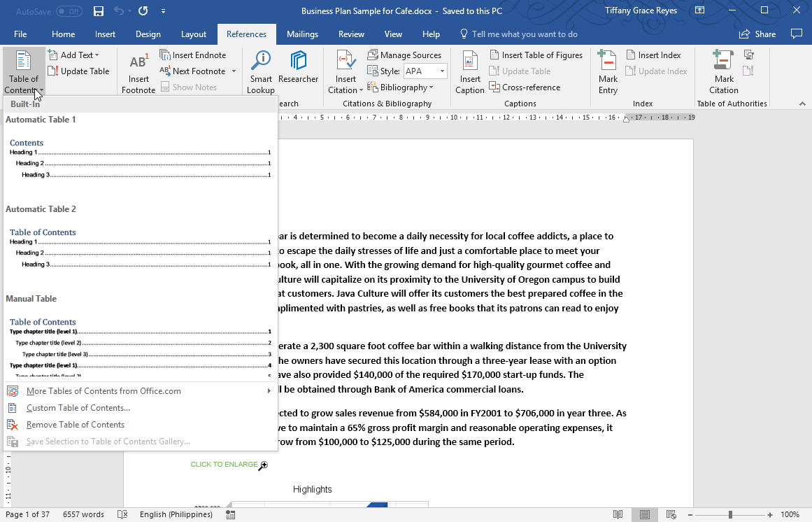The height and width of the screenshot is (522, 812).
Task: Open Manage Sources
Action: tap(406, 55)
